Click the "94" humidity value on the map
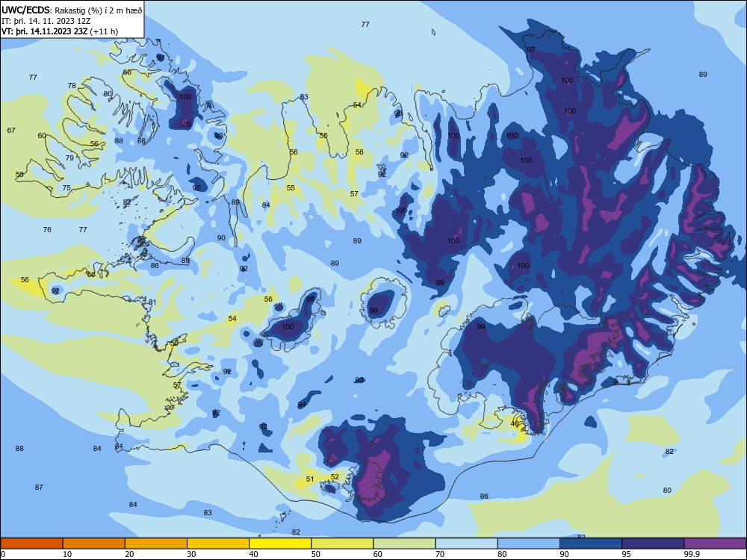Viewport: 747px width, 560px height. coord(302,404)
